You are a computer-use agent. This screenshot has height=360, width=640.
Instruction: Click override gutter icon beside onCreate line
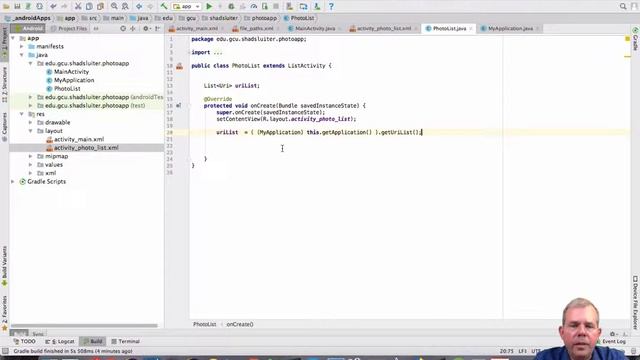(178, 106)
